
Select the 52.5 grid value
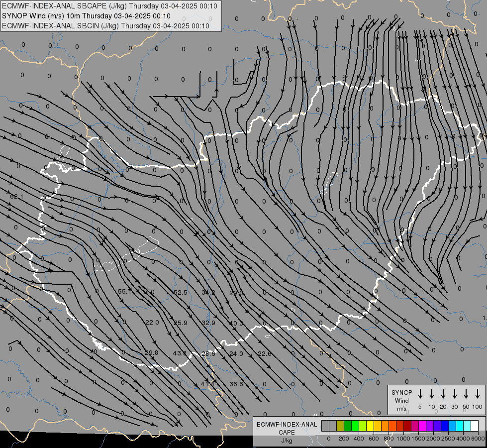[x=181, y=293]
